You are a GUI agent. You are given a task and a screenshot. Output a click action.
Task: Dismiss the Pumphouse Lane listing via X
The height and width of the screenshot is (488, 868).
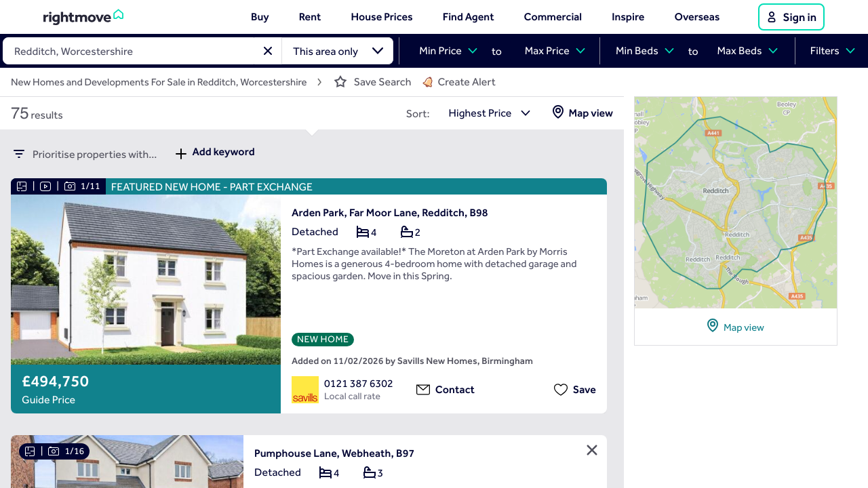point(591,450)
